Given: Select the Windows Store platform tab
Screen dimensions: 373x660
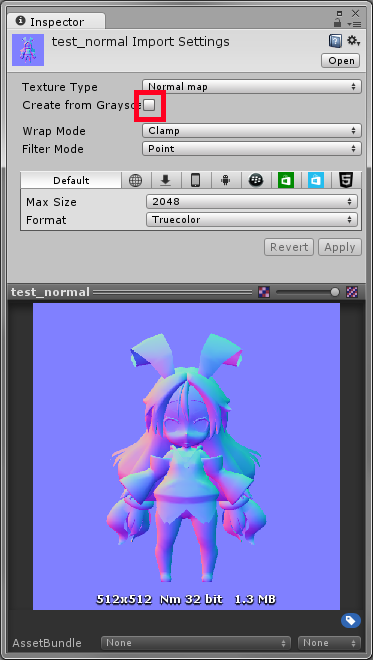Looking at the screenshot, I should (286, 180).
